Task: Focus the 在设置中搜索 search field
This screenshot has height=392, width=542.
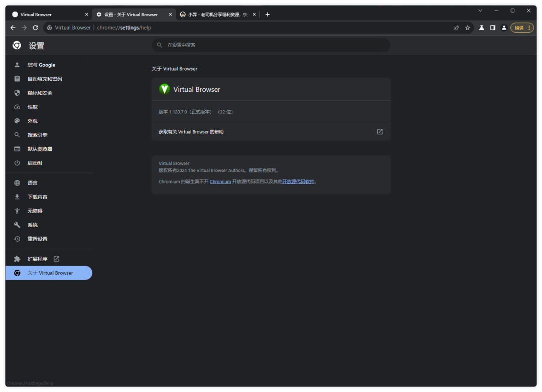Action: click(x=271, y=45)
